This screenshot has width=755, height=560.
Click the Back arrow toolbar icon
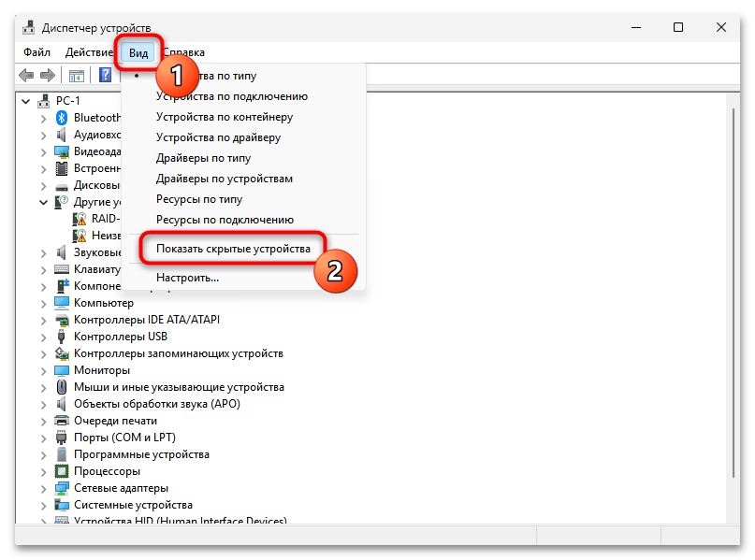click(x=26, y=75)
